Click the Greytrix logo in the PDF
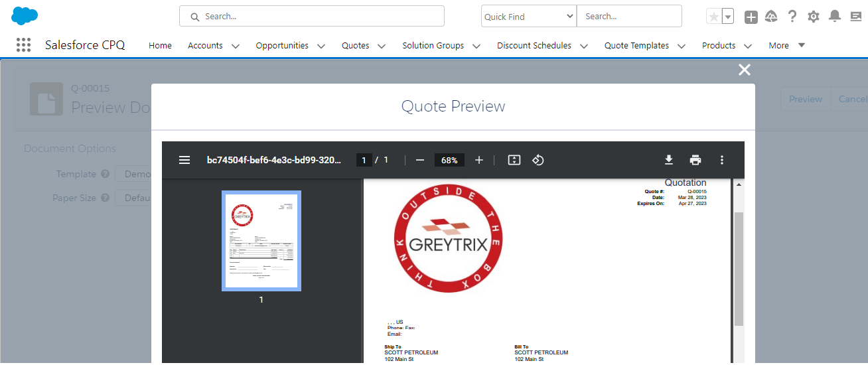Screen dimensions: 868x365 (x=448, y=238)
